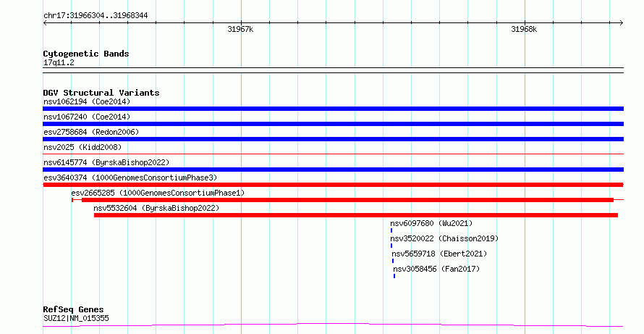Click the Cytogenetic Bands track title
Viewport: 644px width, 334px height.
(x=86, y=54)
